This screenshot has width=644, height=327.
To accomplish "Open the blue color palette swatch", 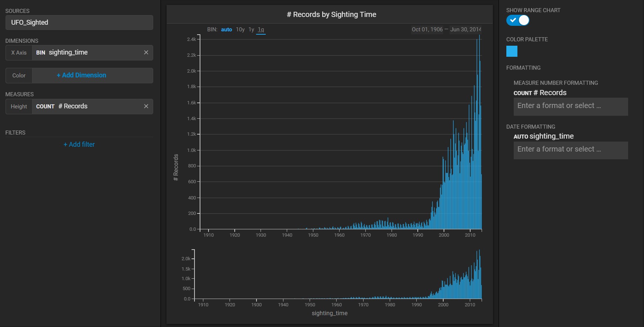I will [x=512, y=51].
